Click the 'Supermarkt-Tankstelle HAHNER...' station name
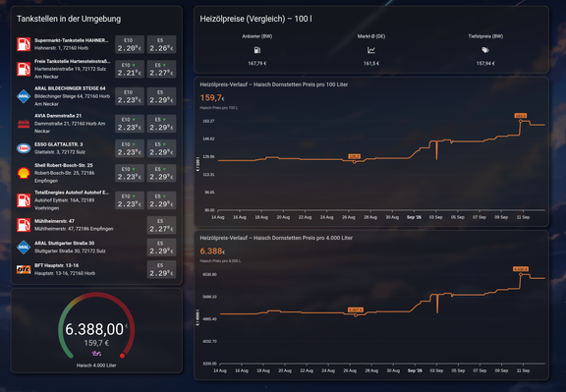Viewport: 566px width, 392px height. (72, 40)
